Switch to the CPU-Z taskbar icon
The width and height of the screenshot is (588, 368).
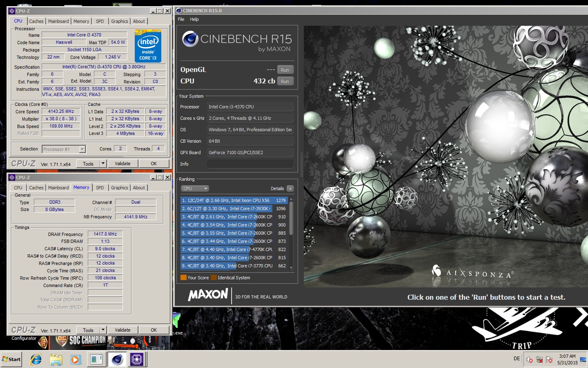tap(137, 359)
